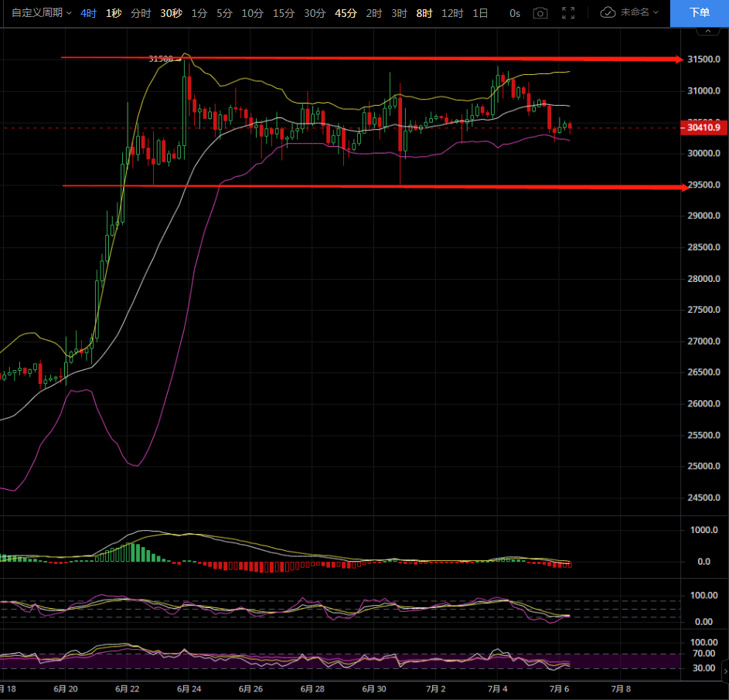Open the 未命名 layout dropdown
729x700 pixels.
[x=640, y=13]
